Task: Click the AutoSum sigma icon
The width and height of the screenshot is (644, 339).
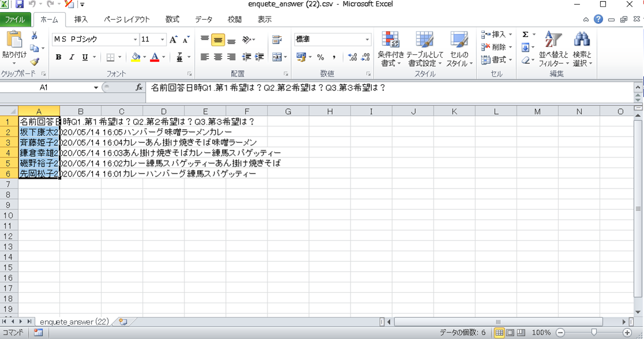Action: coord(525,35)
